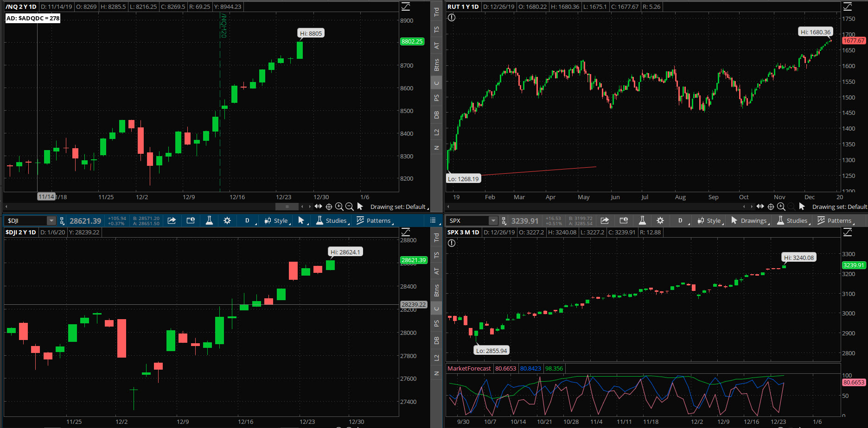Click share icon in $DJI toolbar

coord(172,220)
